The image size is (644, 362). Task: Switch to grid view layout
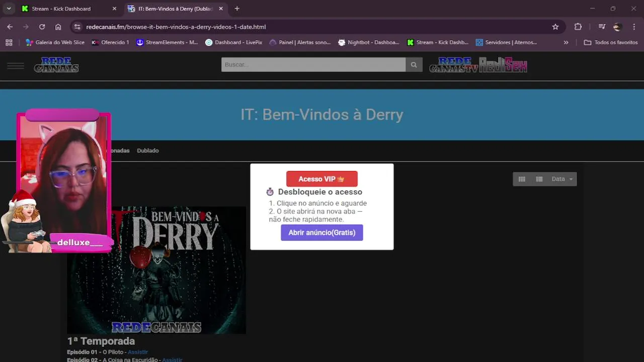522,179
